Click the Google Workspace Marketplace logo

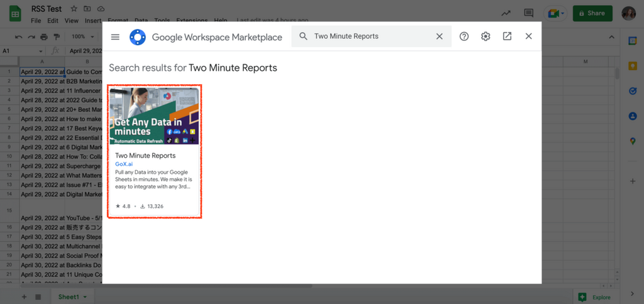(x=138, y=37)
